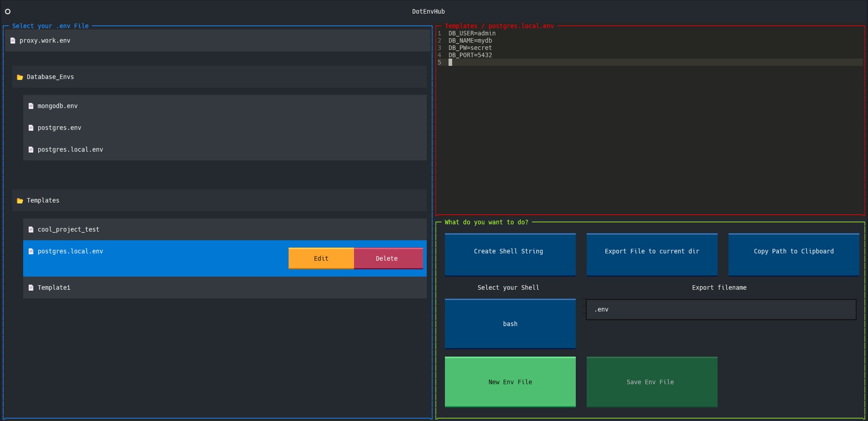Screen dimensions: 868x421
Task: Click the DB_PORT=5432 line
Action: 470,55
